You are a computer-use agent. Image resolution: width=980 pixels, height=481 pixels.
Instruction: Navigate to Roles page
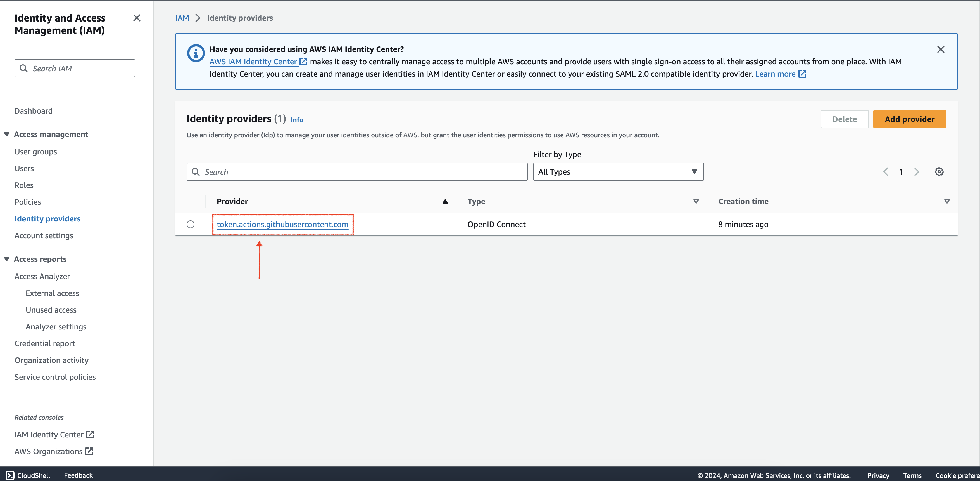[x=24, y=185]
